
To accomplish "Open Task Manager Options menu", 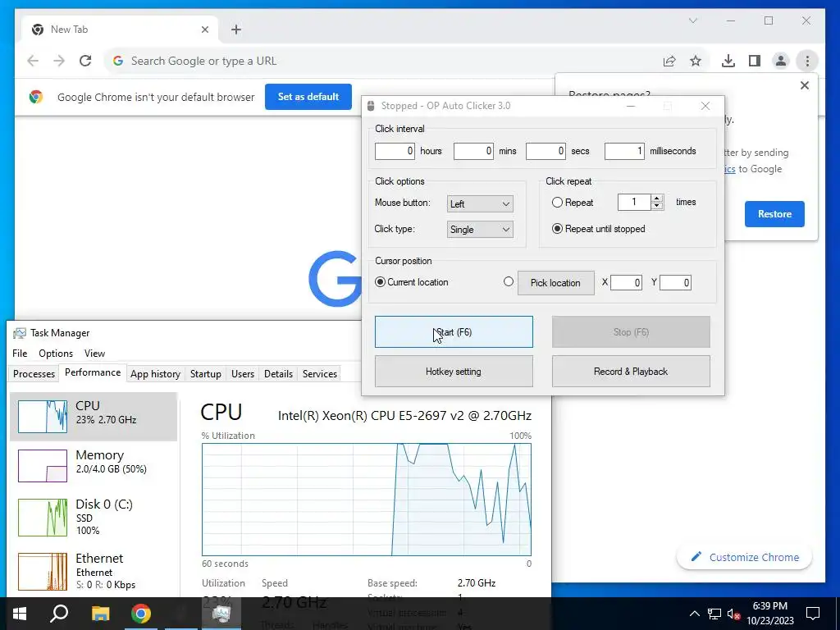I will tap(56, 354).
